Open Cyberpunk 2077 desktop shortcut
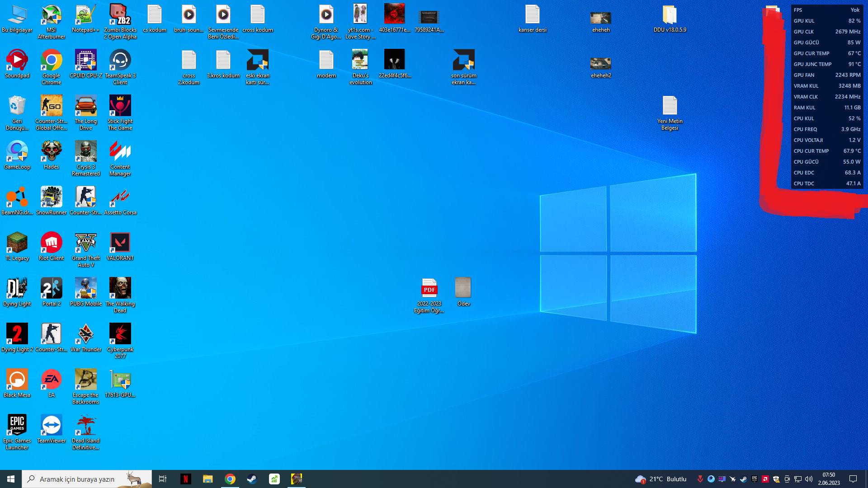The width and height of the screenshot is (868, 488). (x=120, y=341)
